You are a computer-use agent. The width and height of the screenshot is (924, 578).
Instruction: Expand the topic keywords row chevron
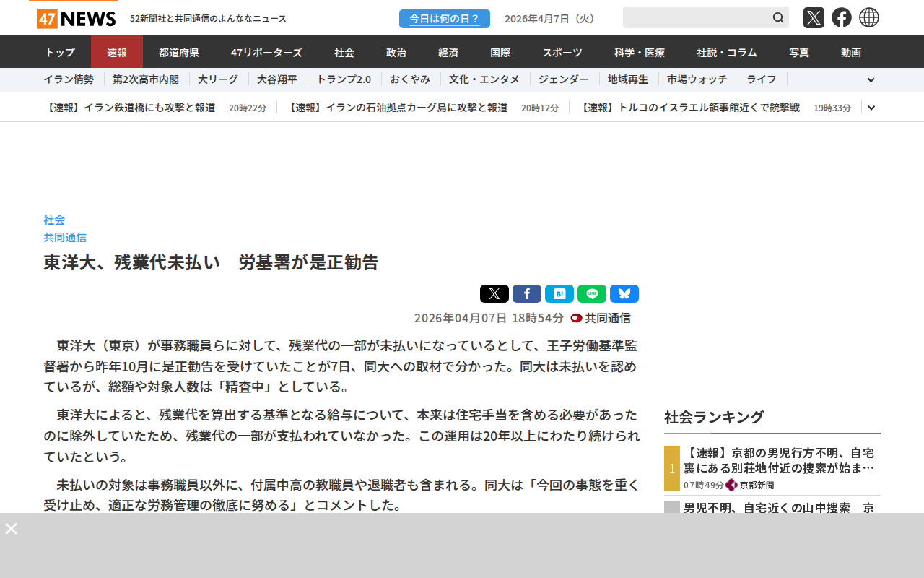click(x=871, y=80)
